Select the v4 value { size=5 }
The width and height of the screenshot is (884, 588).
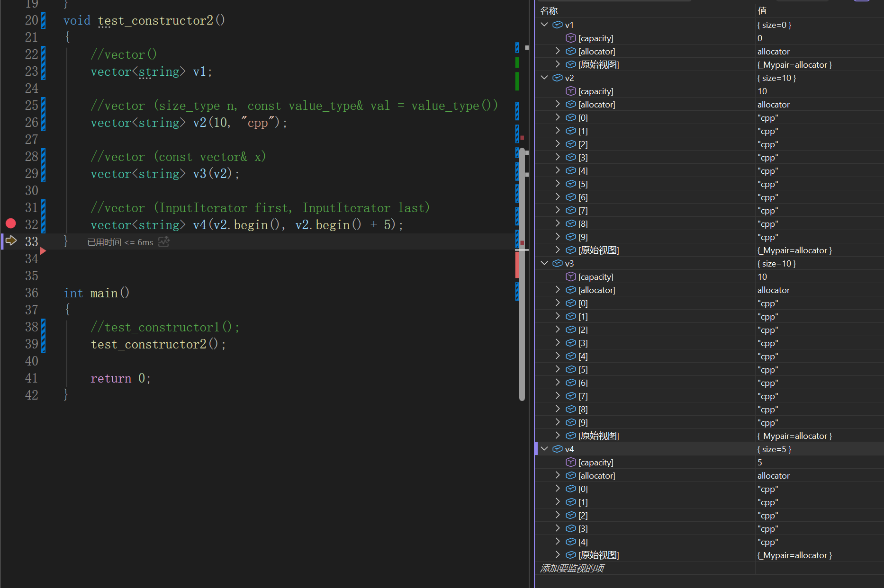(x=774, y=449)
